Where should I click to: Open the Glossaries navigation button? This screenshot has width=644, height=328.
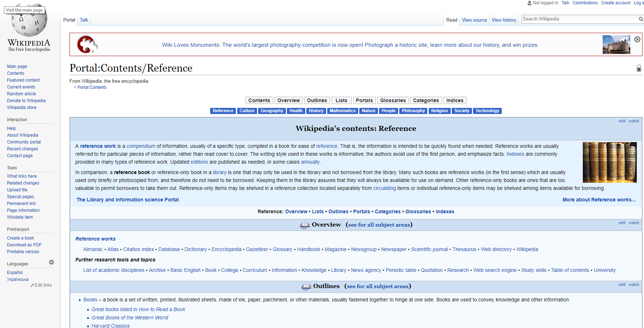click(x=393, y=100)
